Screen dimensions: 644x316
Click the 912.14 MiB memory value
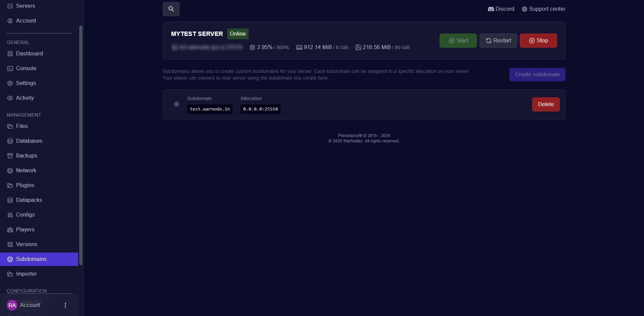click(318, 47)
